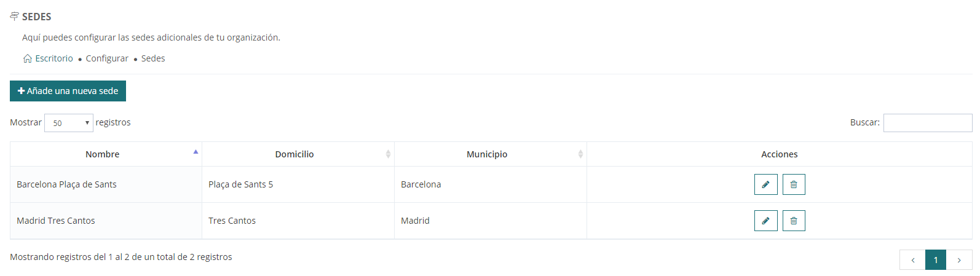Click the Barcelona Plaça de Sants name cell

[x=66, y=184]
